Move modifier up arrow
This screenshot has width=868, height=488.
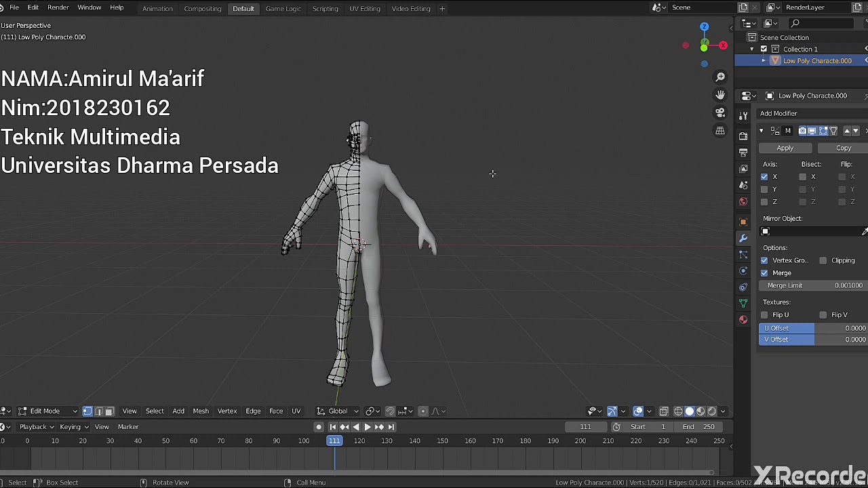click(x=847, y=131)
